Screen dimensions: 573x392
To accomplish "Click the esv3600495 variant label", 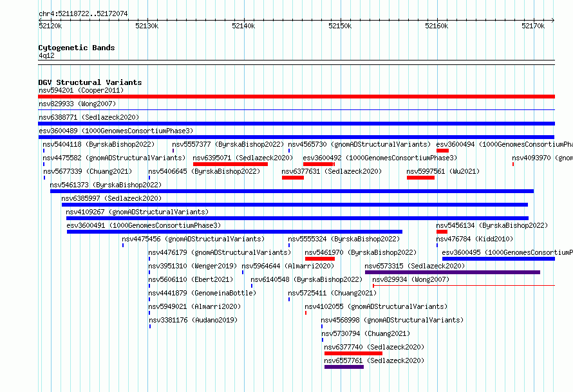I will click(507, 252).
